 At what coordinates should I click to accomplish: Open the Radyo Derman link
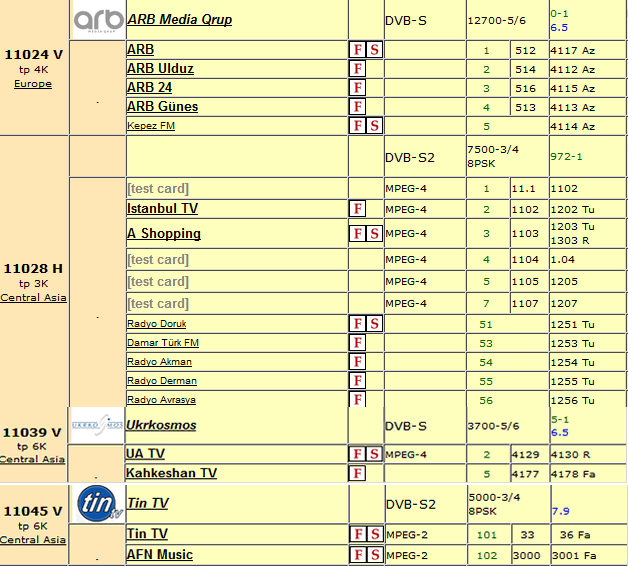162,381
